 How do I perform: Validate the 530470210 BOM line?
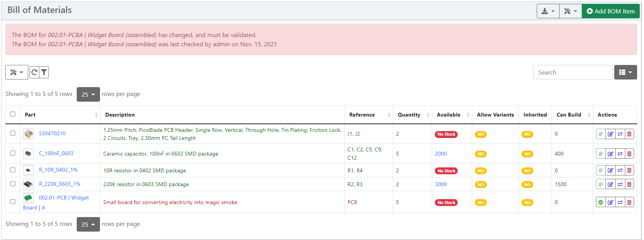click(x=600, y=134)
